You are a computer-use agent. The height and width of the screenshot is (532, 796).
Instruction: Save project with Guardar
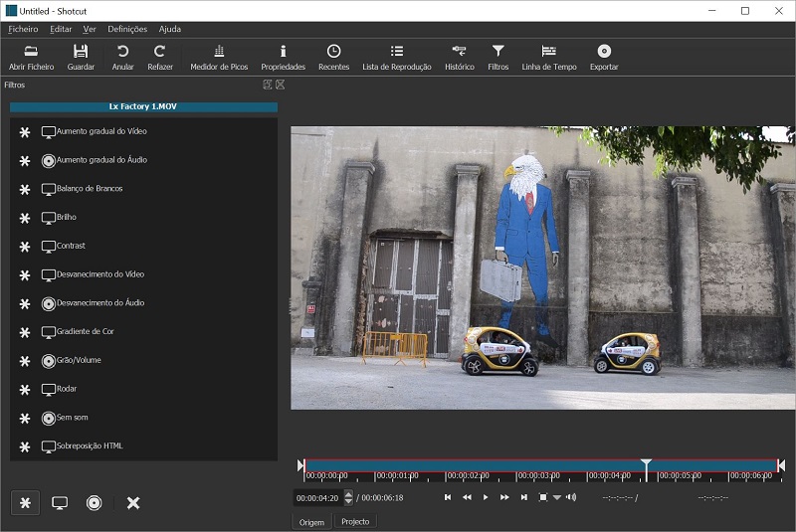pyautogui.click(x=81, y=58)
